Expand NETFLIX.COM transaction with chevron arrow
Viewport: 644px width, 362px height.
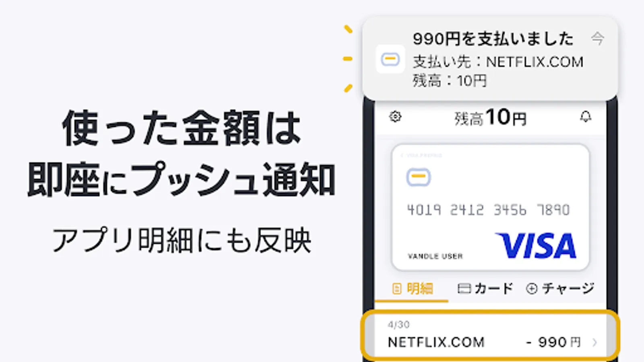pos(595,342)
